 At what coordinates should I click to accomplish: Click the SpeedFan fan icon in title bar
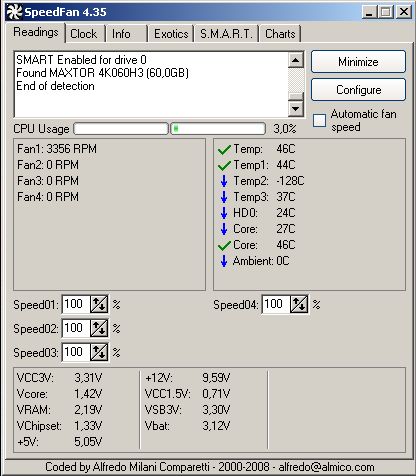[x=14, y=12]
